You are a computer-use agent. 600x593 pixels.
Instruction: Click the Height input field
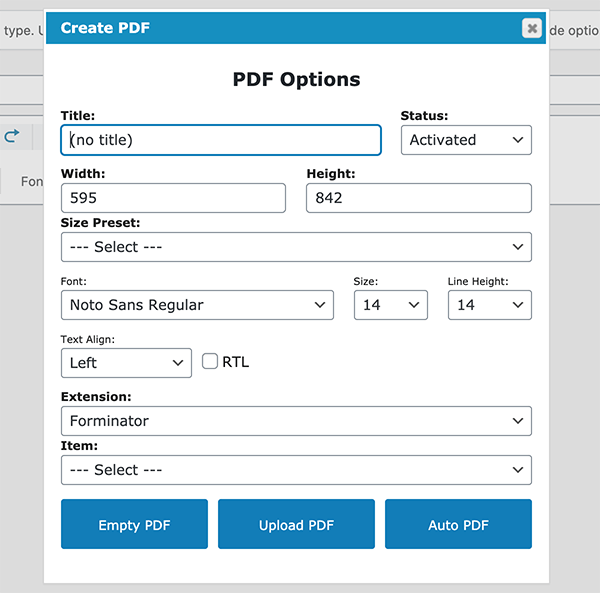(419, 198)
